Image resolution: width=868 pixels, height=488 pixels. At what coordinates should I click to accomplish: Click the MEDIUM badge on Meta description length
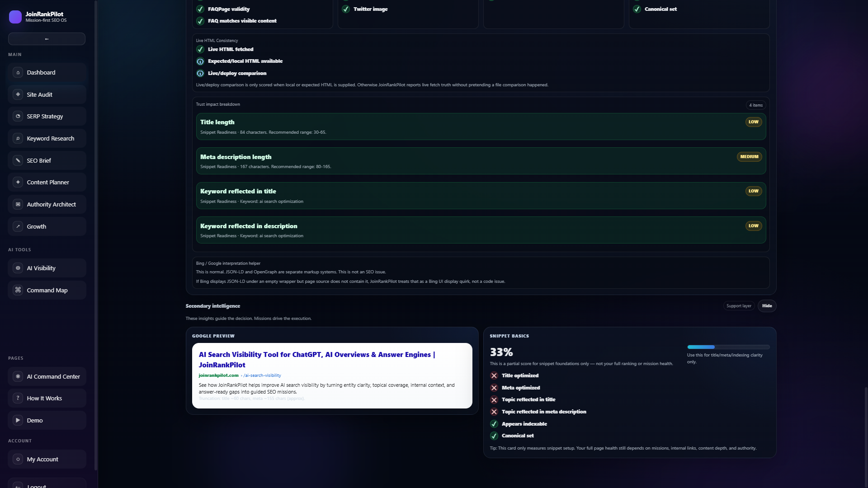(749, 157)
